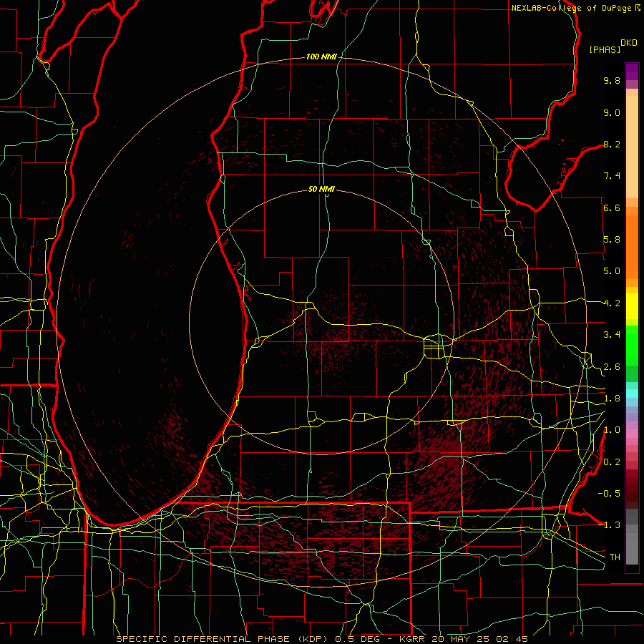Click the 1.0 scale value
Viewport: 644px width, 644px height.
(x=612, y=430)
